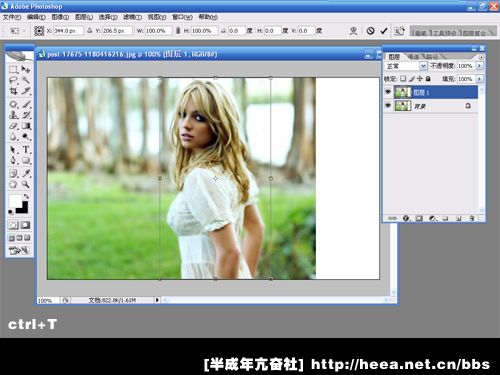Switch to the Channels tab

[413, 57]
